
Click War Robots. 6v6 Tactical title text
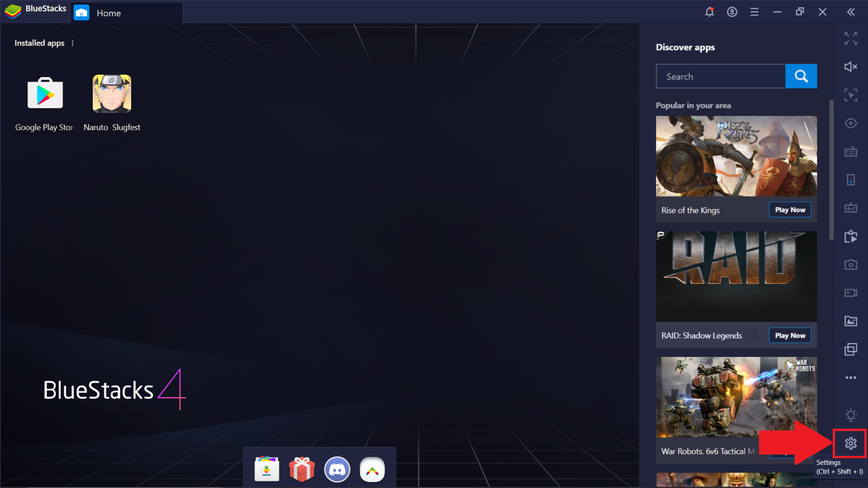tap(708, 451)
